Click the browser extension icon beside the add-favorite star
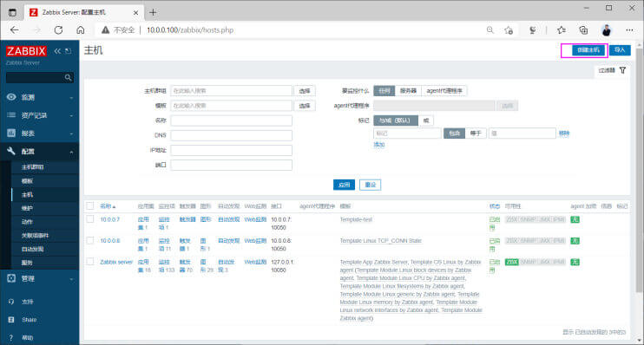This screenshot has height=345, width=644. pyautogui.click(x=533, y=30)
